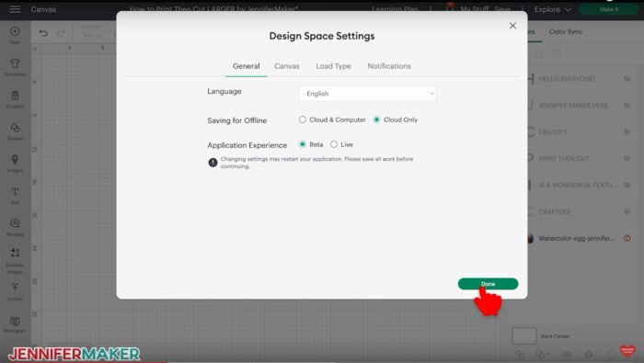Screen dimensions: 644x363
Task: Click the Redo arrow
Action: [61, 33]
